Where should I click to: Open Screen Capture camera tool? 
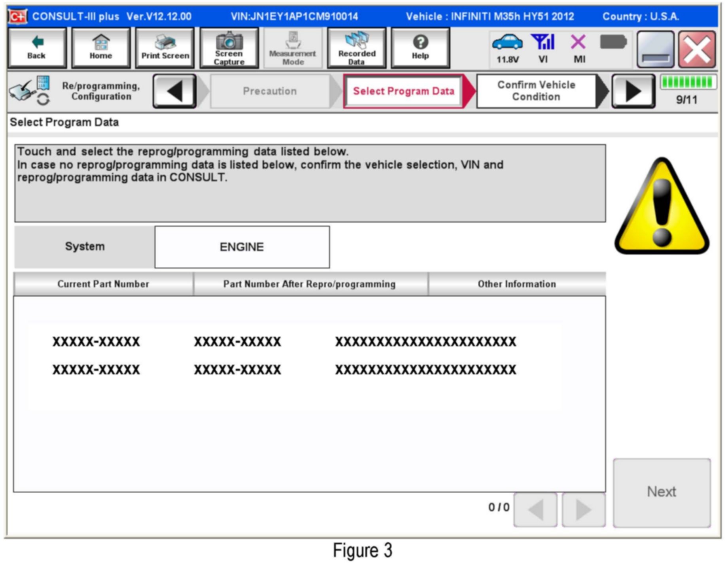tap(229, 48)
